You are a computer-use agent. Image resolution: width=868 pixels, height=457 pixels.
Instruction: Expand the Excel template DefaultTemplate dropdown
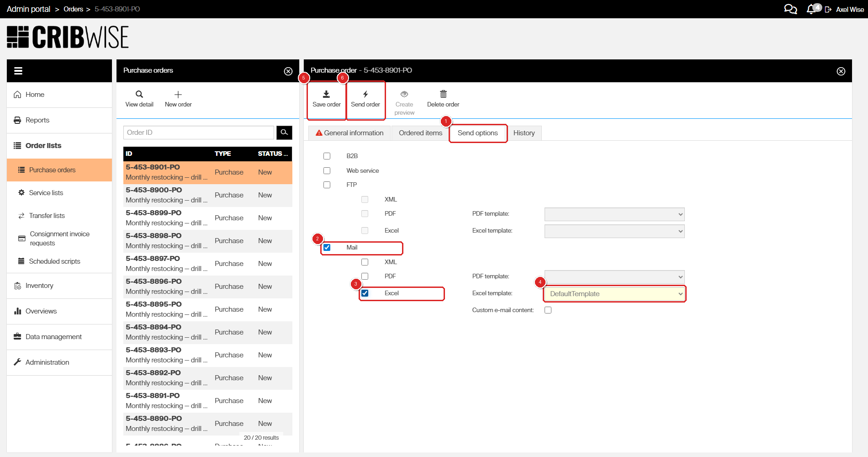[x=614, y=294]
